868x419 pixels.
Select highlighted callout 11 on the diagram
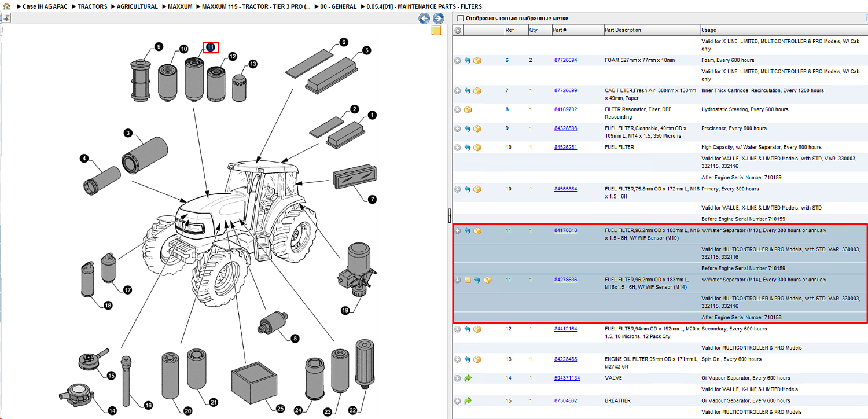click(211, 47)
